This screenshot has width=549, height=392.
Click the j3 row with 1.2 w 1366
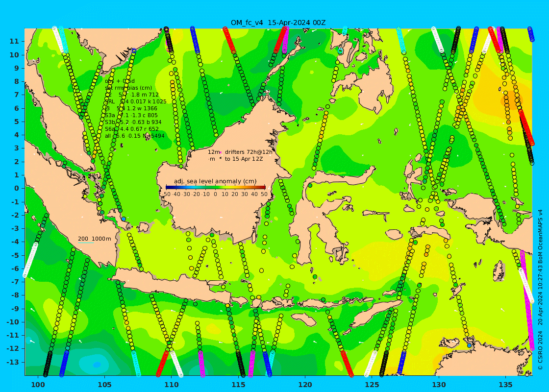[131, 108]
